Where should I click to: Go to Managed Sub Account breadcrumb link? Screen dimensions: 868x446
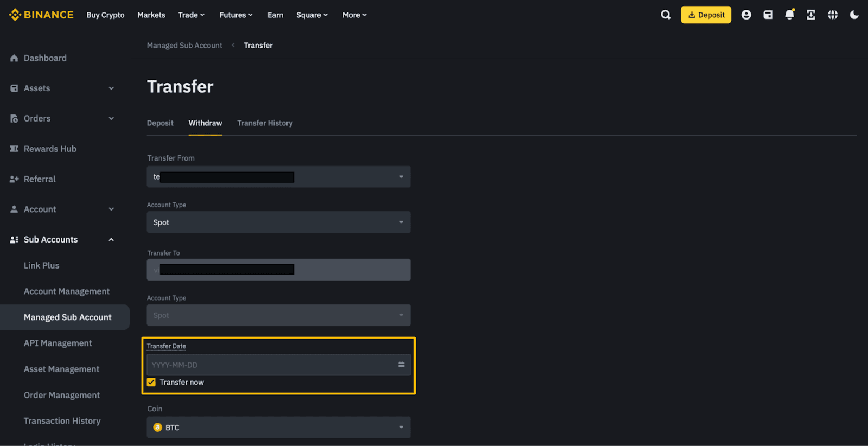tap(184, 46)
